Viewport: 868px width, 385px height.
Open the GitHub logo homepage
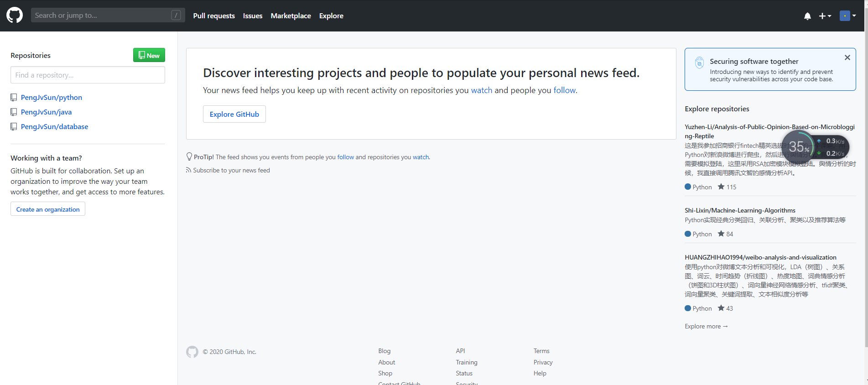click(15, 16)
